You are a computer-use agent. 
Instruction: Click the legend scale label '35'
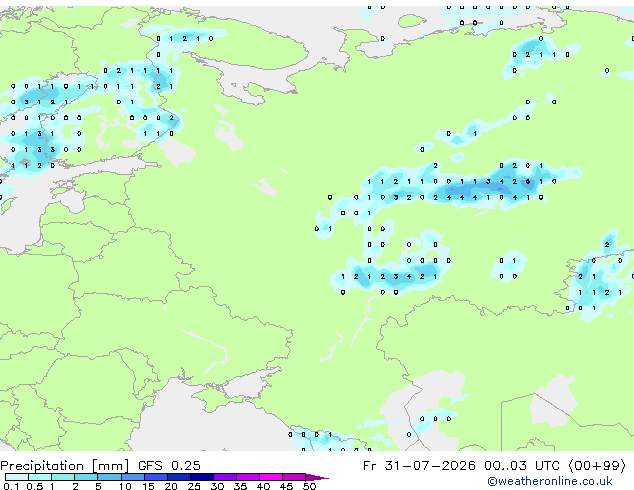tap(240, 486)
